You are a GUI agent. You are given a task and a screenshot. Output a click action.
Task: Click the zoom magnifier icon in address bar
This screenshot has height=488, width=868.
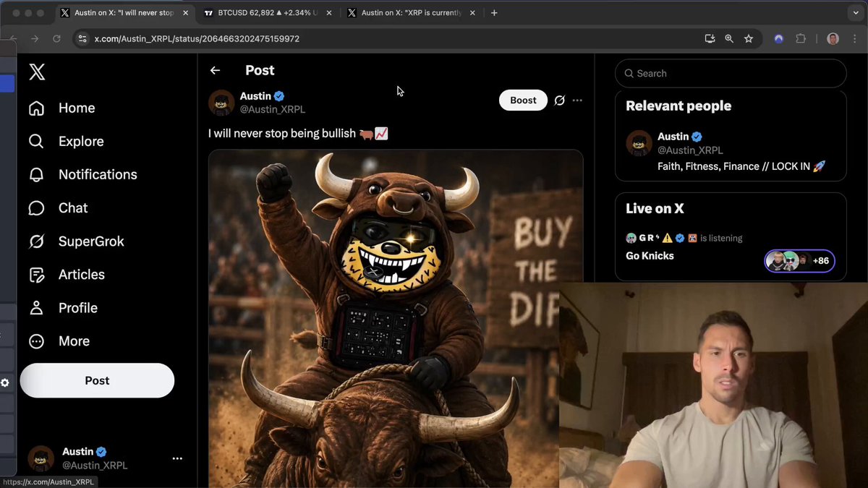point(729,39)
